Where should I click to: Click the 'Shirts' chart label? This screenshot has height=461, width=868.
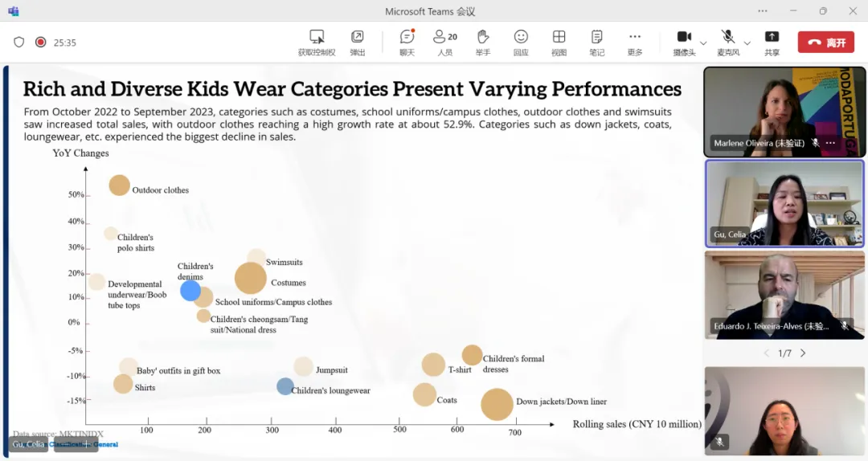[x=145, y=388]
